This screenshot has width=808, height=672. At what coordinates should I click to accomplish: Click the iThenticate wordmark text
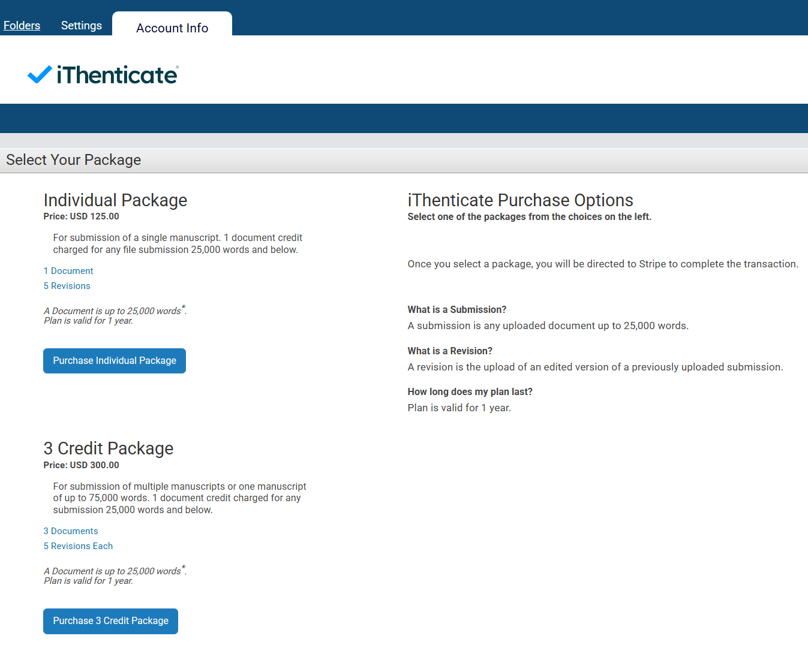tap(118, 75)
